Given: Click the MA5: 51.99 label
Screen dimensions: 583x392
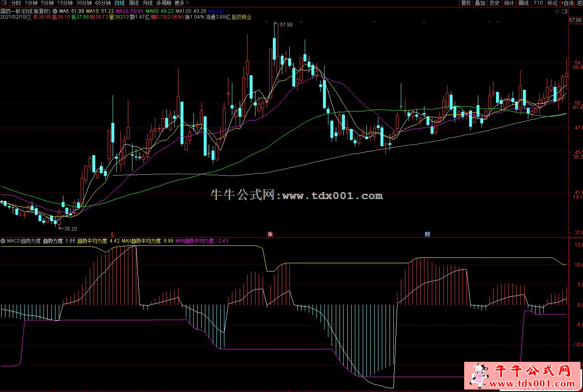Looking at the screenshot, I should point(72,11).
